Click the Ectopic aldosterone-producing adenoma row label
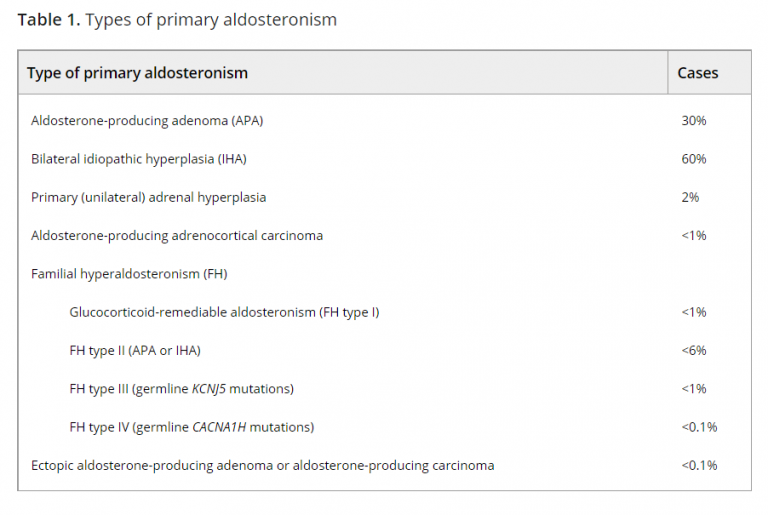The height and width of the screenshot is (515, 768). coord(262,465)
